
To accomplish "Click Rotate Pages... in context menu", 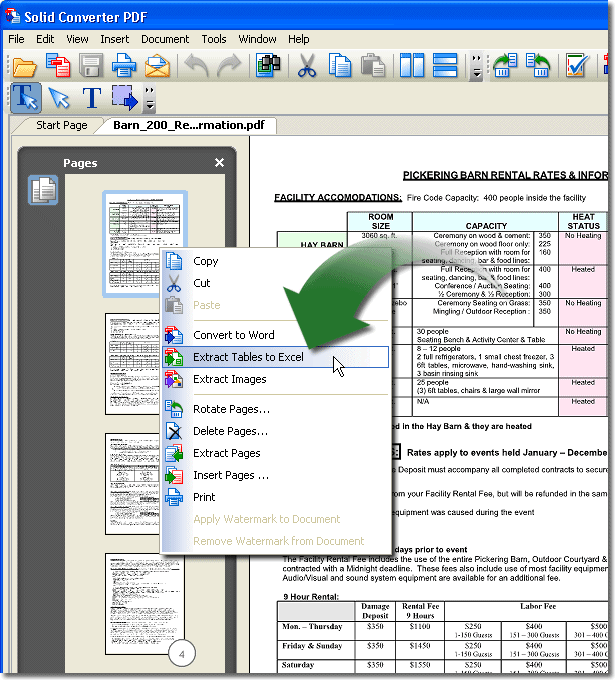I will click(x=231, y=409).
